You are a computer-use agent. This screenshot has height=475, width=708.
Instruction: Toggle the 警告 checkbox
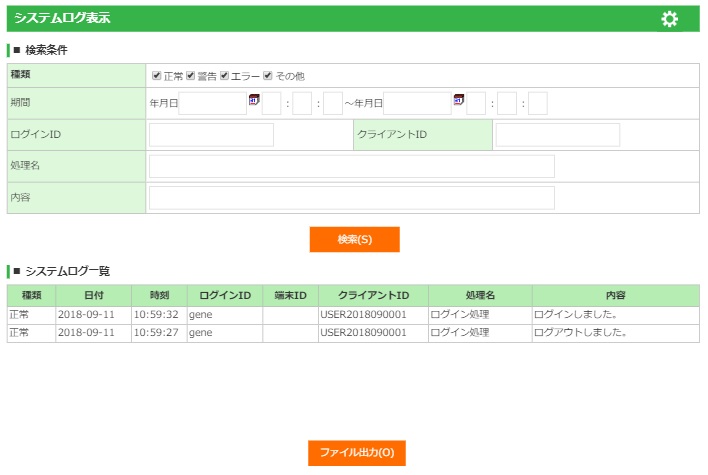click(190, 76)
